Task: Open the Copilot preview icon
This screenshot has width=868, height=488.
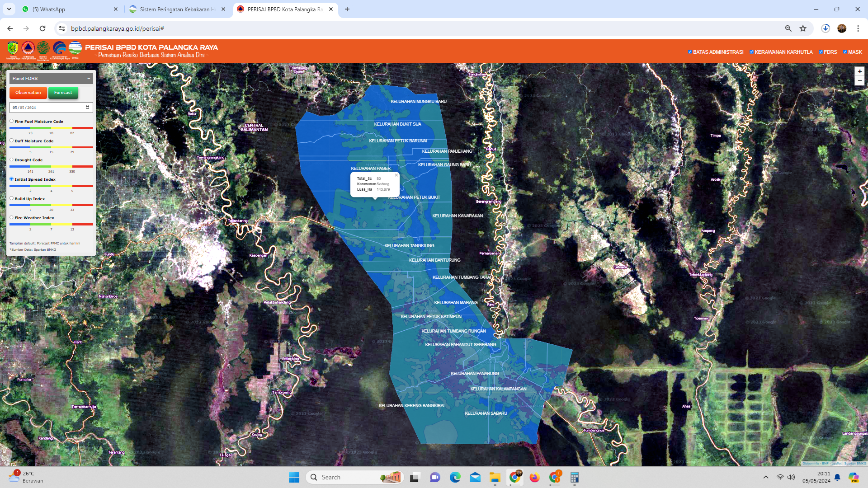Action: point(853,477)
